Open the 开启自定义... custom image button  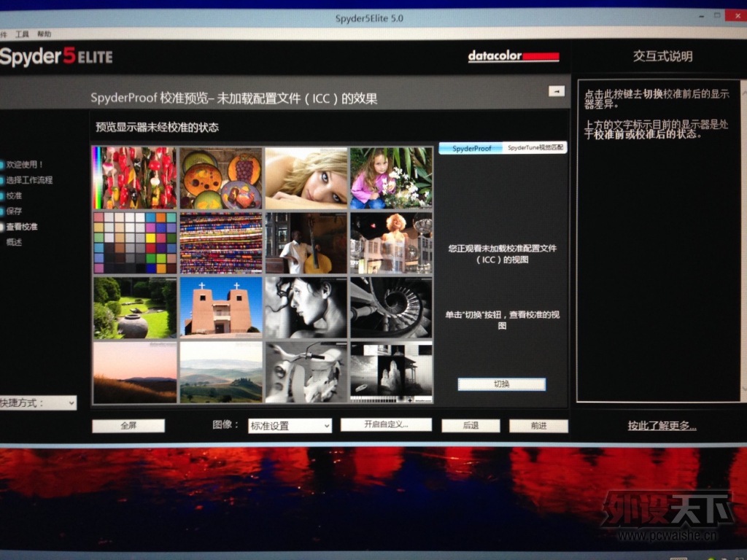(x=386, y=424)
